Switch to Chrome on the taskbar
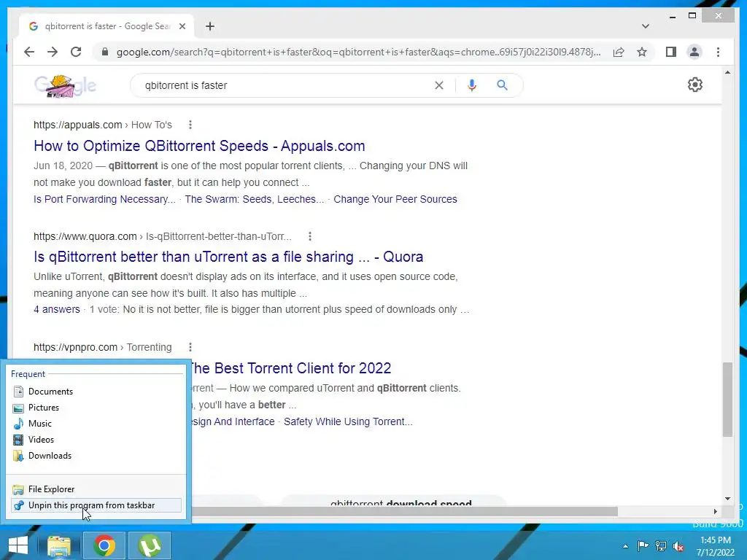The width and height of the screenshot is (747, 560). (x=104, y=545)
